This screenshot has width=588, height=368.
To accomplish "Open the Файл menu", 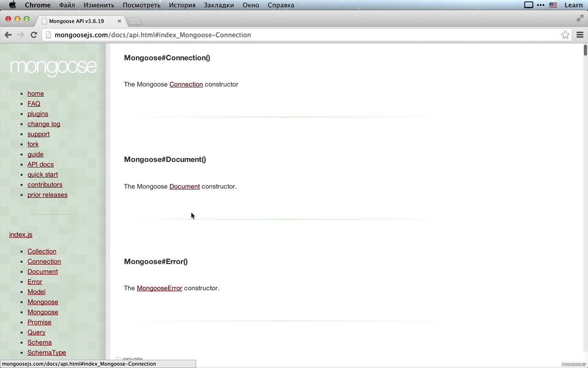I will (x=67, y=5).
